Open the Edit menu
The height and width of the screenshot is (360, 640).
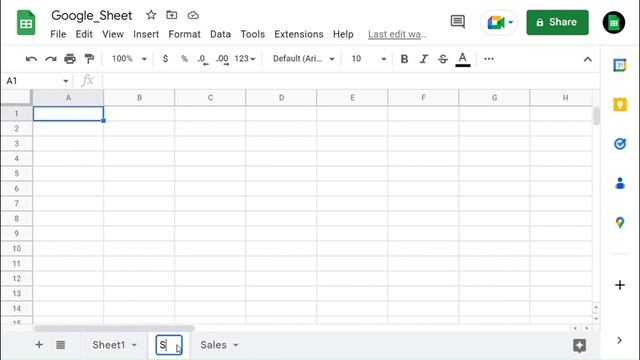(84, 34)
